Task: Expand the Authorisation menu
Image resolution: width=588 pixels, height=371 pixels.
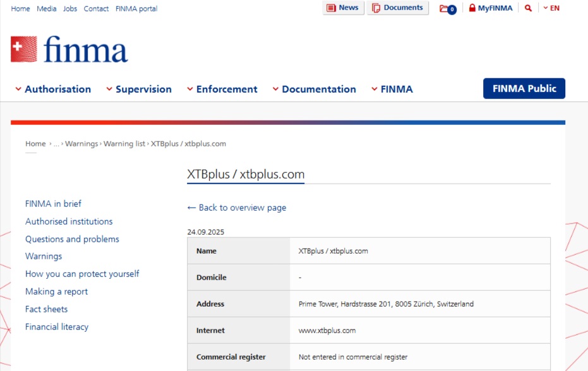Action: point(53,89)
